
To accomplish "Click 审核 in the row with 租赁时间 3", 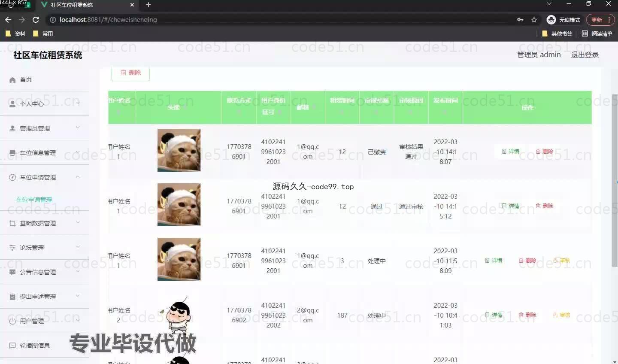I will point(561,261).
